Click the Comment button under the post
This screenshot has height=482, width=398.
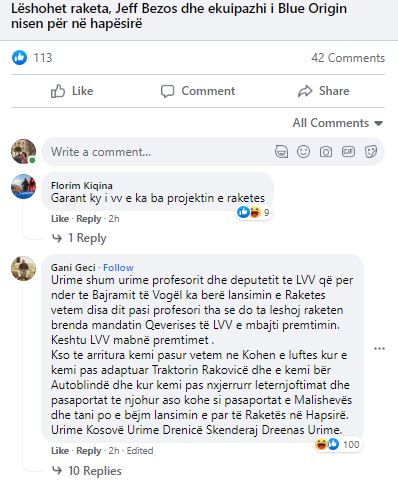pos(198,91)
